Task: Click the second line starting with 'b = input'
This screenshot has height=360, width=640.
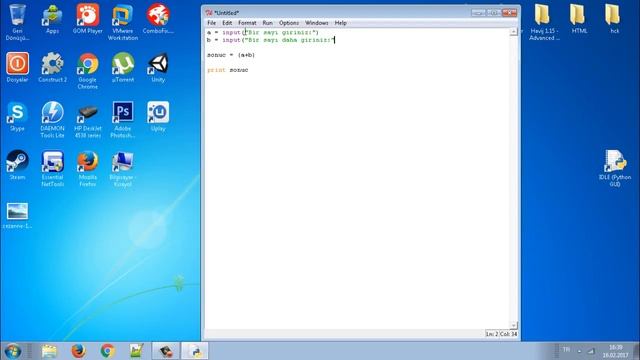Action: (271, 40)
